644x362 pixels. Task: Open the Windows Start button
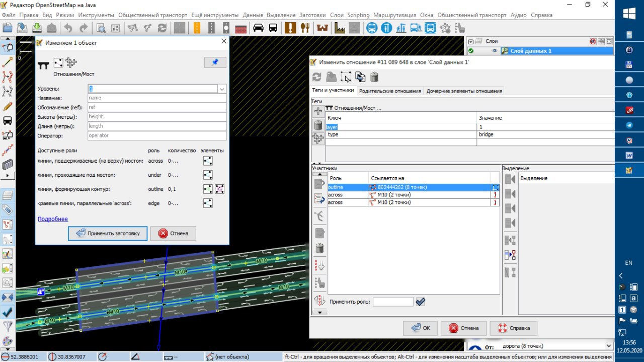629,14
